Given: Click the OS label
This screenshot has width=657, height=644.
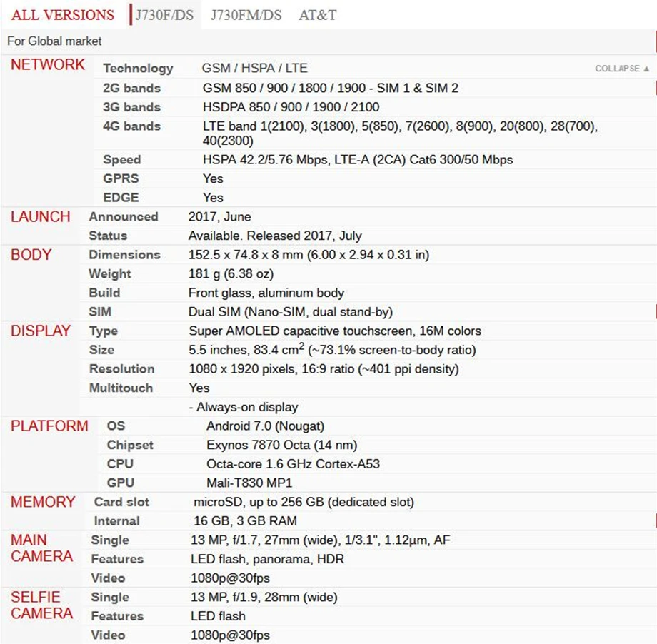Looking at the screenshot, I should click(116, 426).
